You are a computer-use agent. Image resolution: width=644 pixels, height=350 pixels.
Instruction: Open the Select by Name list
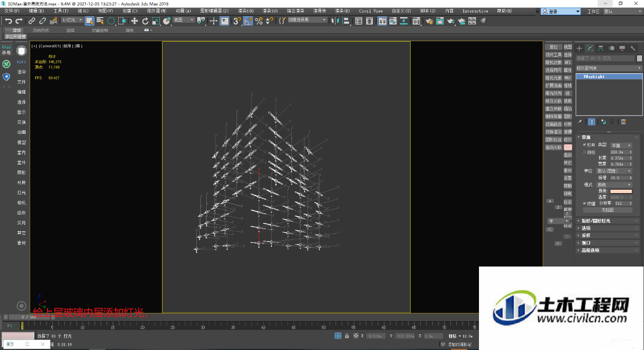[100, 21]
